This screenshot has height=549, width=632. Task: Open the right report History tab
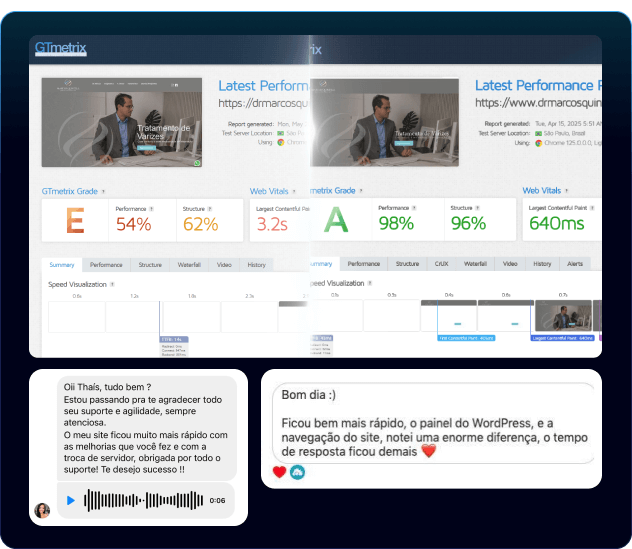click(x=542, y=264)
